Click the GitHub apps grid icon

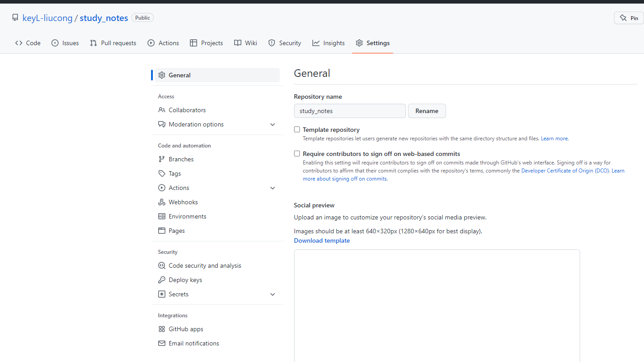coord(162,329)
